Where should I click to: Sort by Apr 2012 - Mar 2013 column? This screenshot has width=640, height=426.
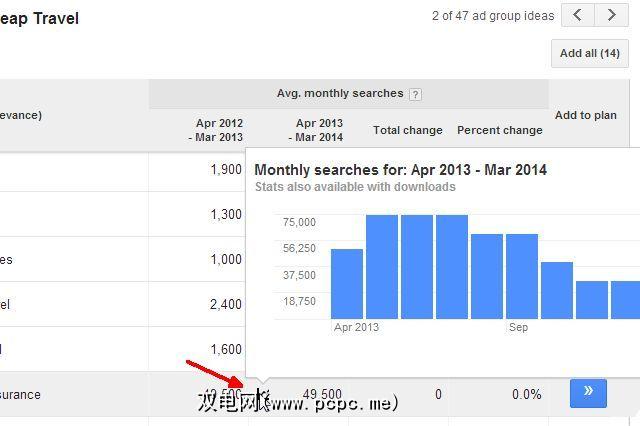click(216, 130)
